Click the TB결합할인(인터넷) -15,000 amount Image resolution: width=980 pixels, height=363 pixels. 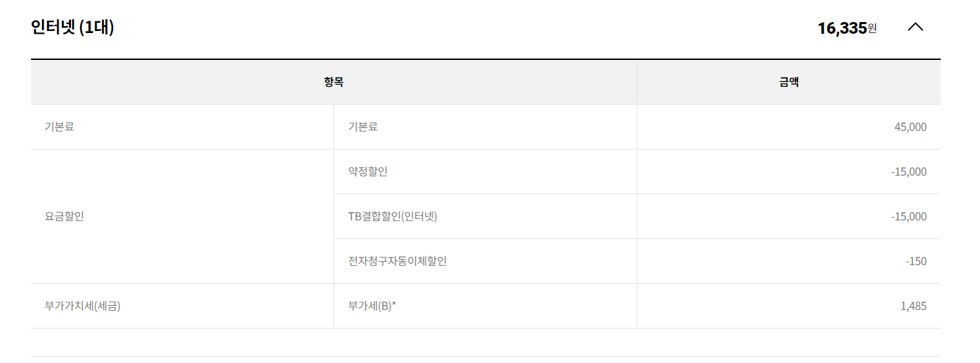(x=908, y=216)
